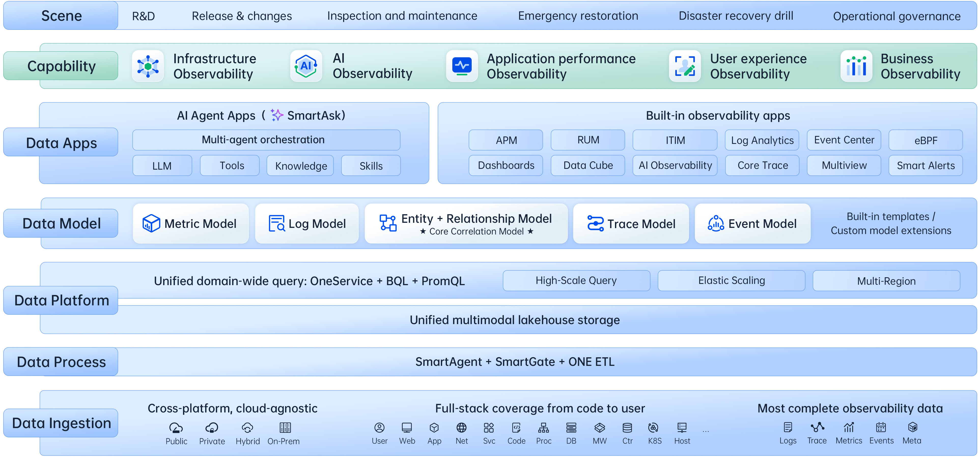Open the eBPF box
This screenshot has width=980, height=457.
[x=926, y=140]
